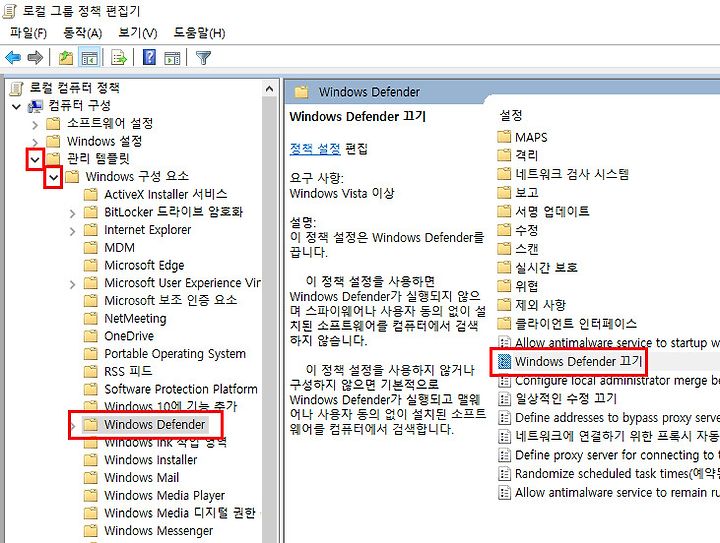Screen dimensions: 720x543
Task: Open the 제외 사항 folder
Action: click(x=532, y=305)
